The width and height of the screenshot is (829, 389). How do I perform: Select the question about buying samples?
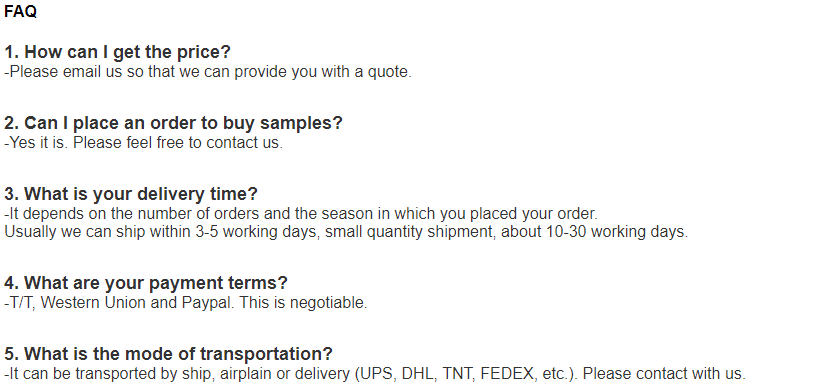pyautogui.click(x=173, y=123)
